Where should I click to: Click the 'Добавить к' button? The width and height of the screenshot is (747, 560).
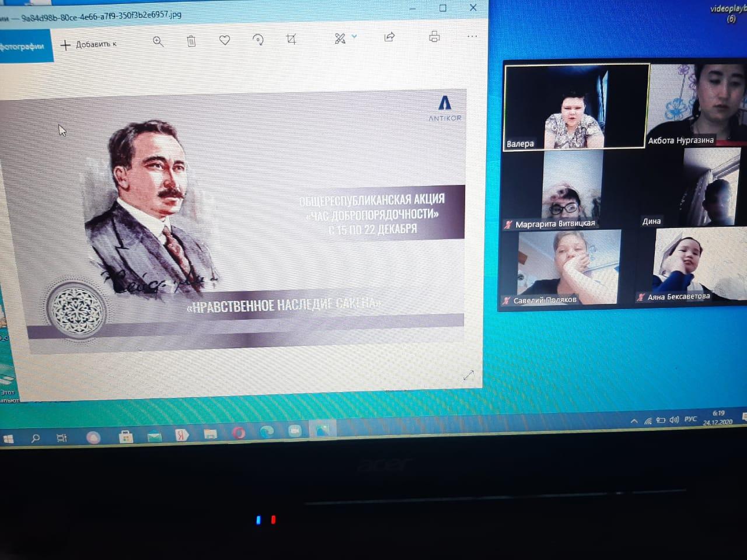coord(89,44)
